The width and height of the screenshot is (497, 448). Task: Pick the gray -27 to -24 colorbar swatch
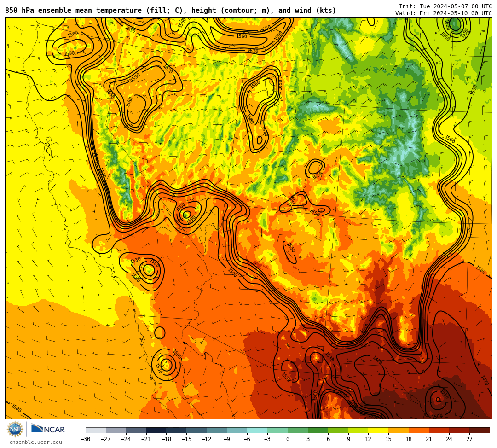click(x=116, y=430)
